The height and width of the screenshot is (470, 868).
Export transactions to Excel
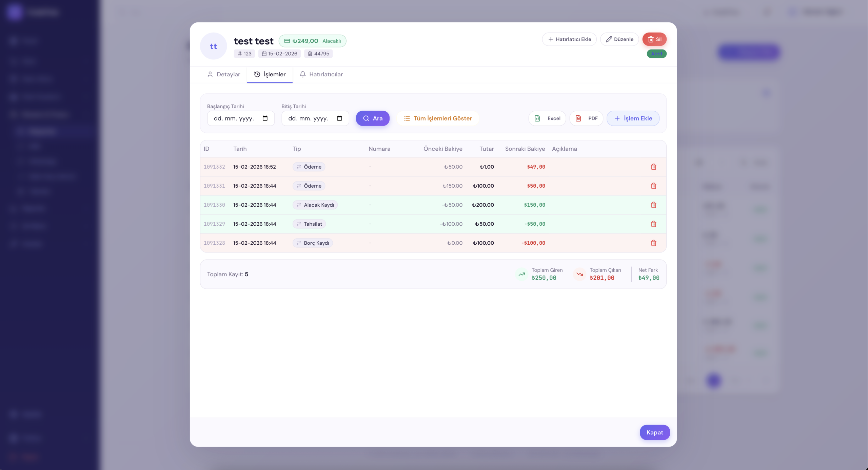pos(547,118)
